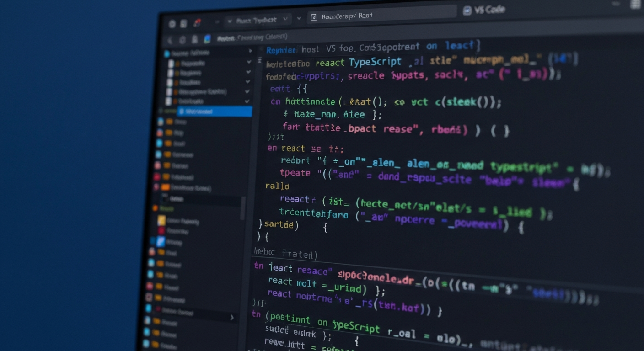Select the highlighted blue item in the explorer

(x=214, y=111)
